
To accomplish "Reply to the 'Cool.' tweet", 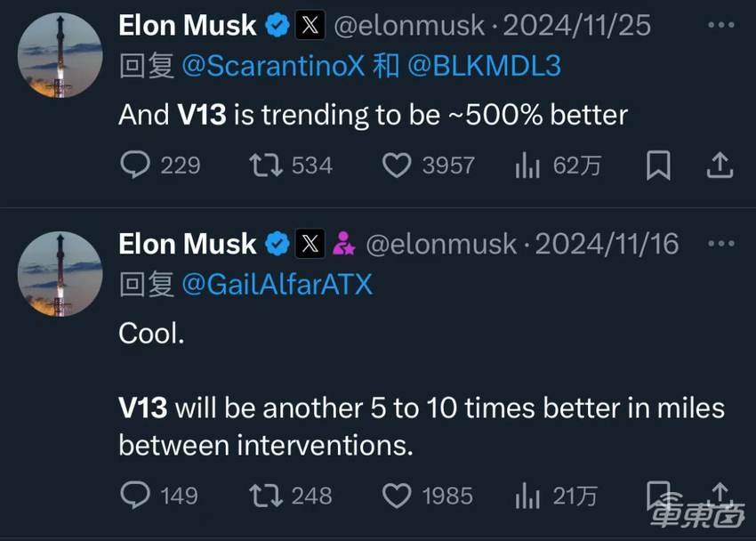I will tap(133, 495).
